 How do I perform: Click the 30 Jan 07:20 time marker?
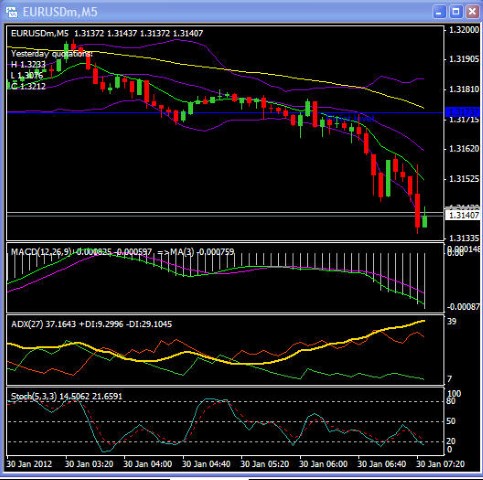(440, 464)
